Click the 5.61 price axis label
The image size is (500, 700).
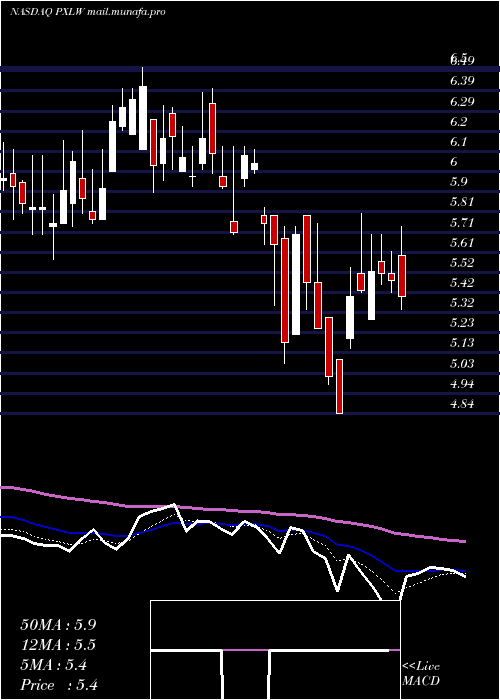[x=462, y=242]
